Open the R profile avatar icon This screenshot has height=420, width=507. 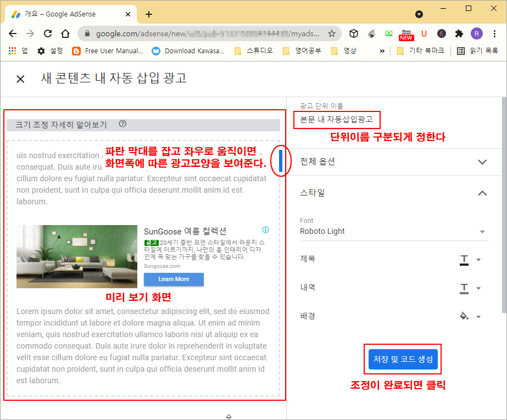coord(476,33)
